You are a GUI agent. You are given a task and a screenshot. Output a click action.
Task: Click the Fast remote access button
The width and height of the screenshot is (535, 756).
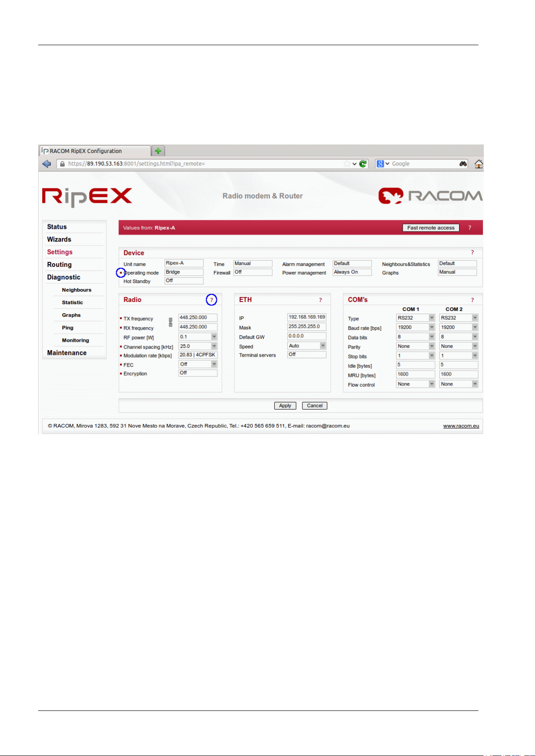(431, 227)
